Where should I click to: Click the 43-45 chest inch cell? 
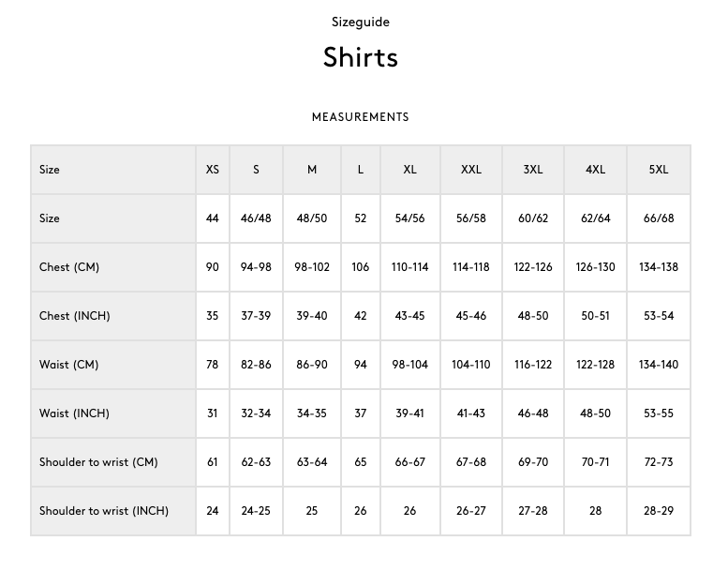coord(409,316)
